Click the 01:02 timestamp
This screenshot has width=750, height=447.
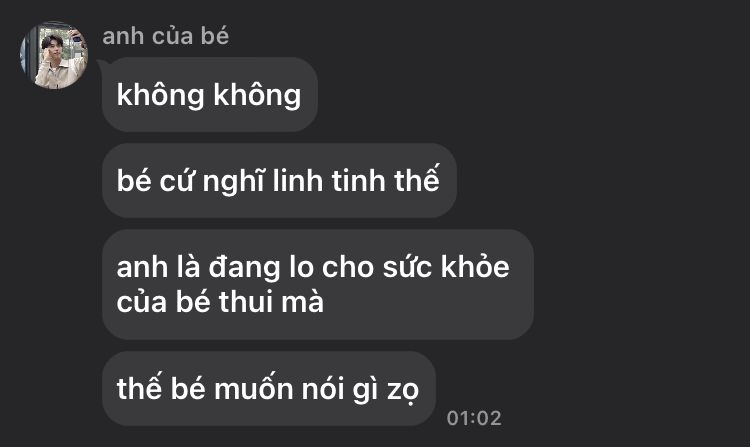474,418
